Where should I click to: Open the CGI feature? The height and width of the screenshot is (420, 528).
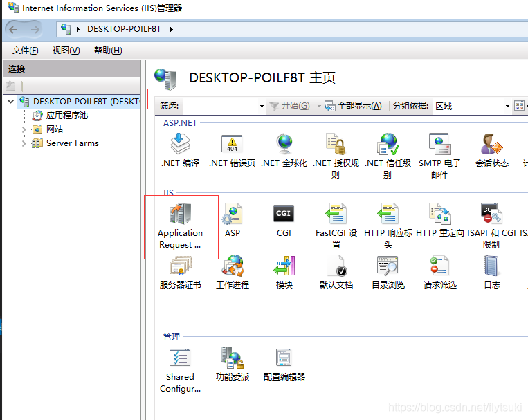[284, 220]
